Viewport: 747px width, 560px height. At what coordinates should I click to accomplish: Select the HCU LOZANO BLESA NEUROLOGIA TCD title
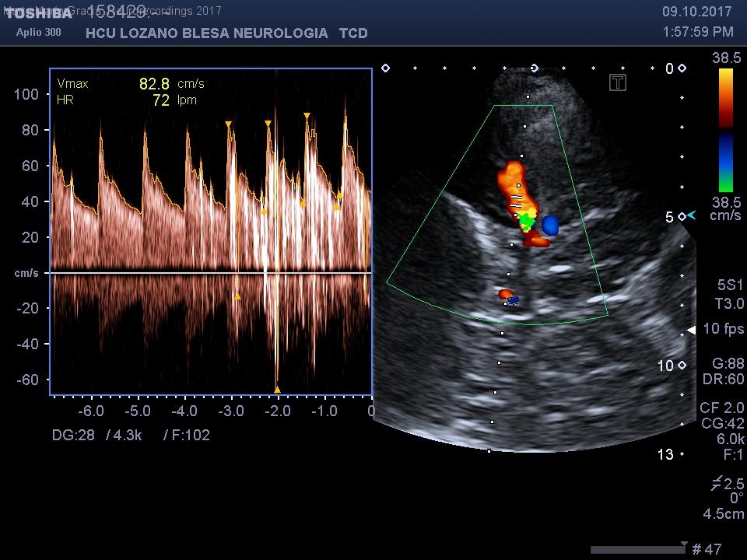pos(226,33)
